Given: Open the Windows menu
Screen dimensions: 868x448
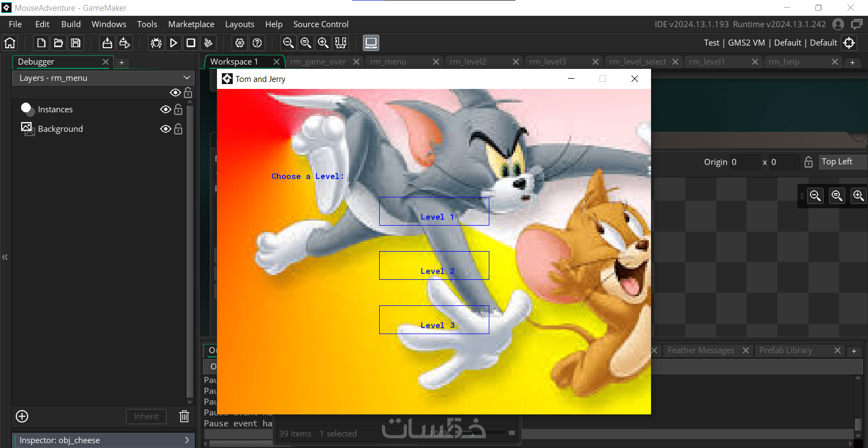Looking at the screenshot, I should (x=109, y=24).
